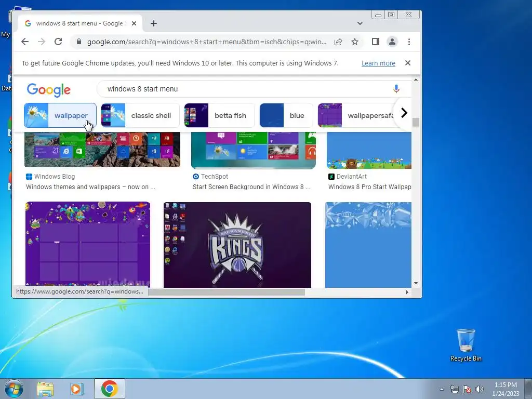This screenshot has width=532, height=399.
Task: Click the vertical scrollbar thumb
Action: (x=416, y=122)
